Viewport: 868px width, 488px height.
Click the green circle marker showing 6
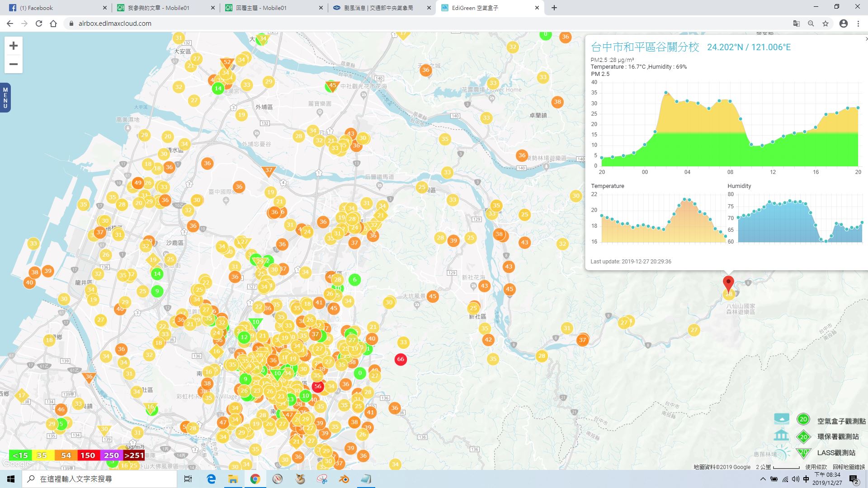pyautogui.click(x=355, y=280)
